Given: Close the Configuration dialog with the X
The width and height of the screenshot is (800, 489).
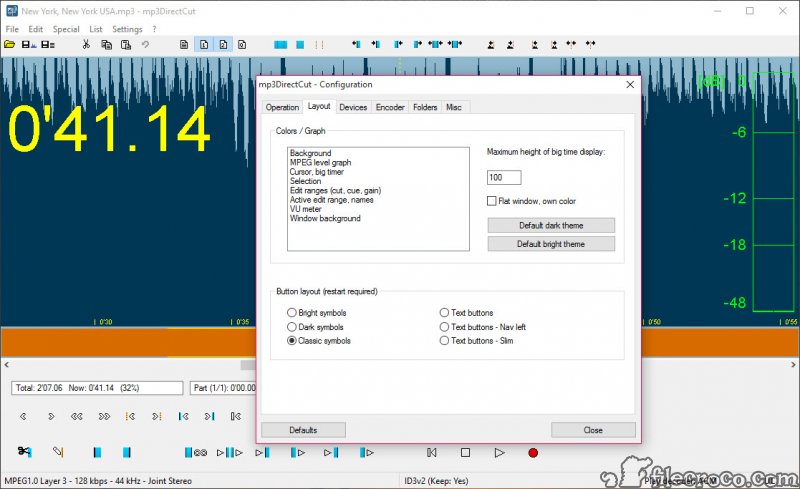Looking at the screenshot, I should pos(630,84).
